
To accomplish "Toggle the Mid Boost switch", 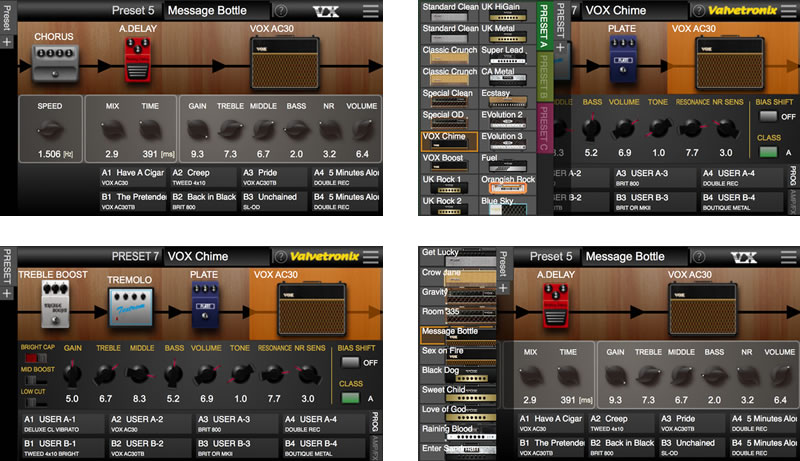I will [36, 380].
